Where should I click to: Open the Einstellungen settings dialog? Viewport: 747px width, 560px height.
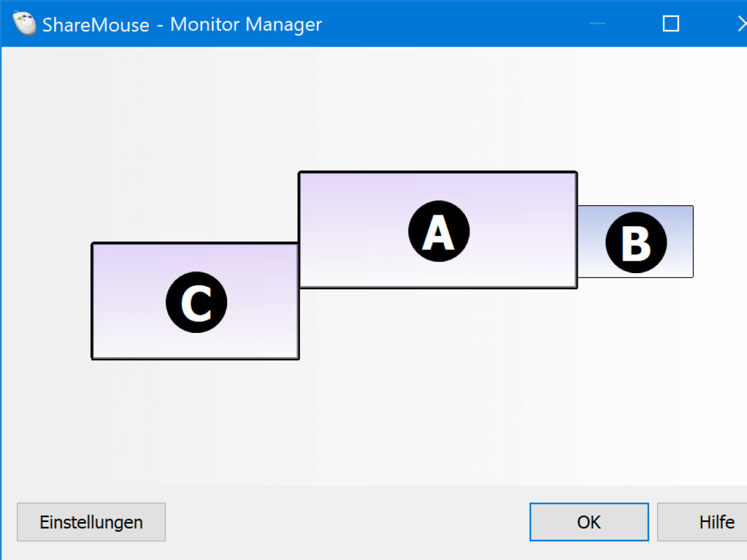click(91, 522)
